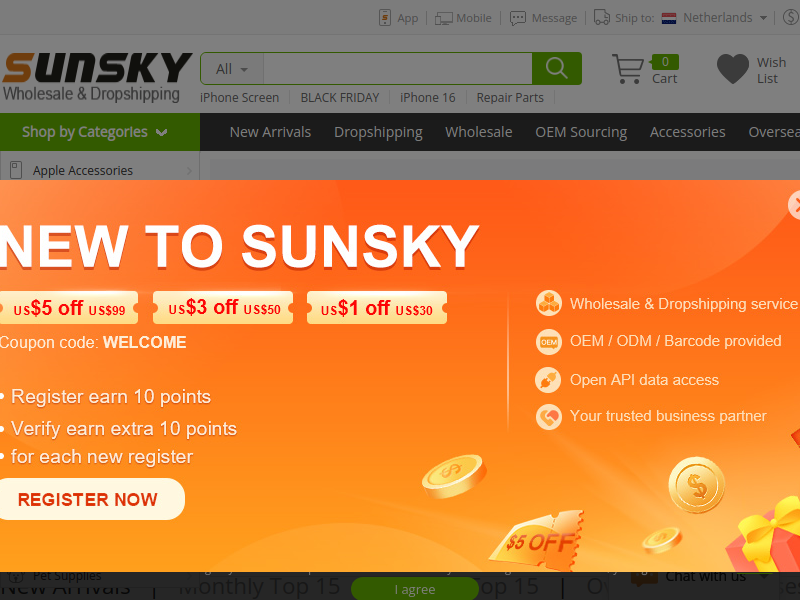Viewport: 800px width, 600px height.
Task: Close the New to Sunsky popup
Action: [794, 205]
